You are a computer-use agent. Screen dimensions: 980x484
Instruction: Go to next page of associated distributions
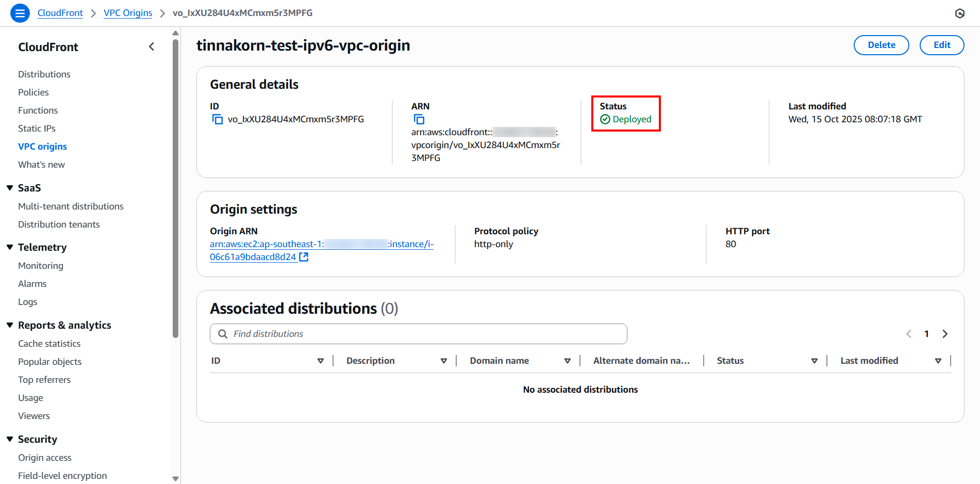pos(945,334)
